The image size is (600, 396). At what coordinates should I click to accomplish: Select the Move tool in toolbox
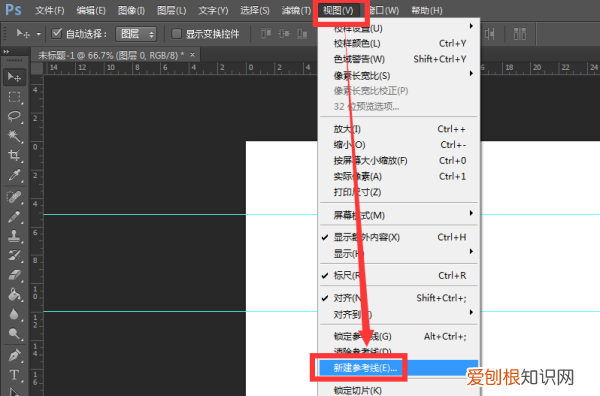[15, 77]
